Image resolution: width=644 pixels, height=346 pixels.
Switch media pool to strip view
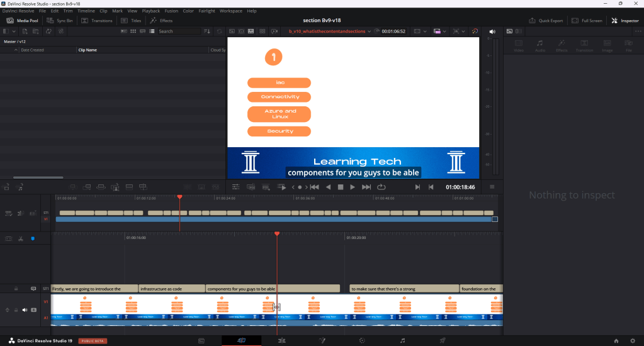pyautogui.click(x=142, y=31)
